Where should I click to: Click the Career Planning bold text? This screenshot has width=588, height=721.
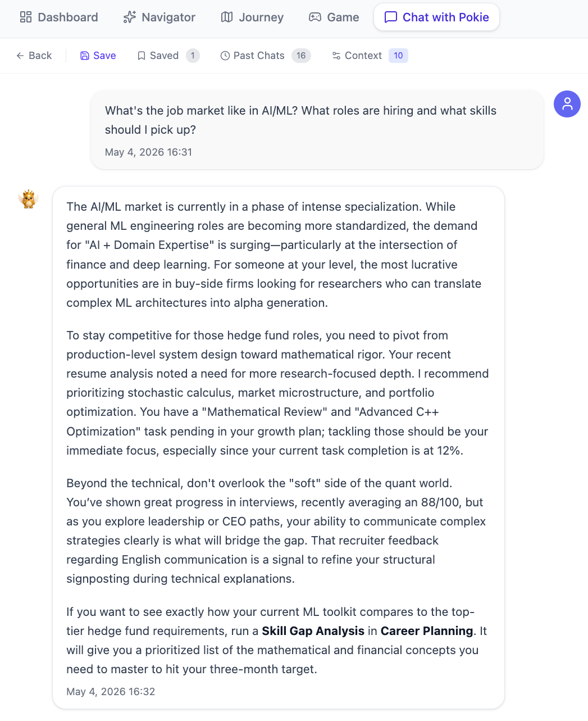427,631
